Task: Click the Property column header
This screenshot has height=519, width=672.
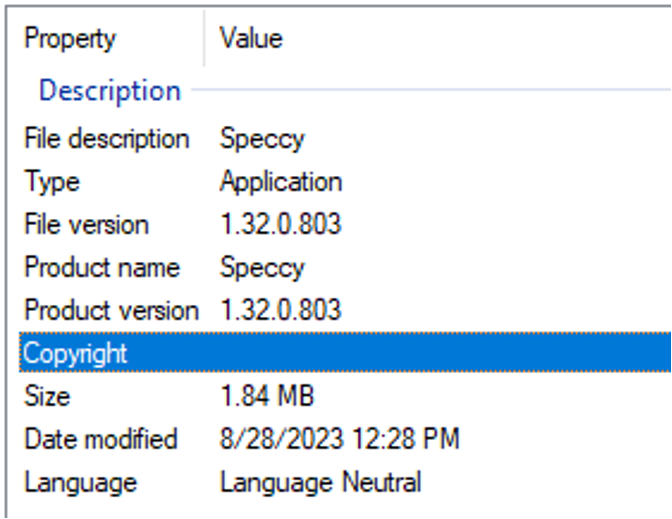Action: (105, 39)
